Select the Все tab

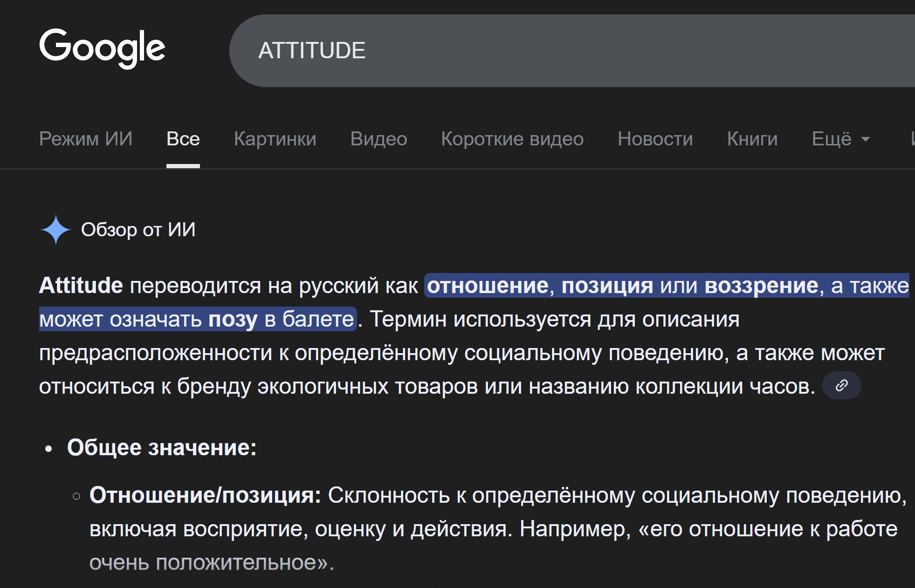click(x=183, y=139)
